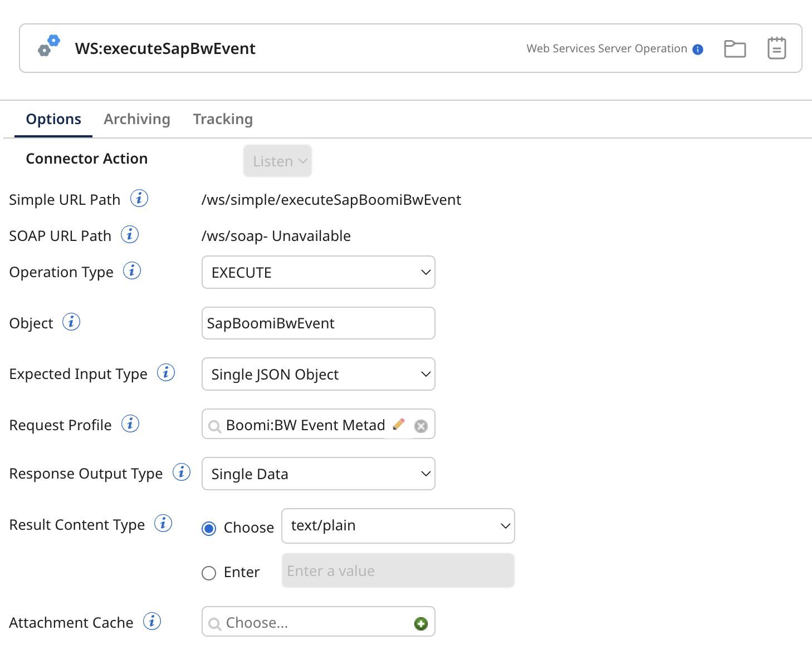Clear the Request Profile using the X icon

[x=421, y=425]
